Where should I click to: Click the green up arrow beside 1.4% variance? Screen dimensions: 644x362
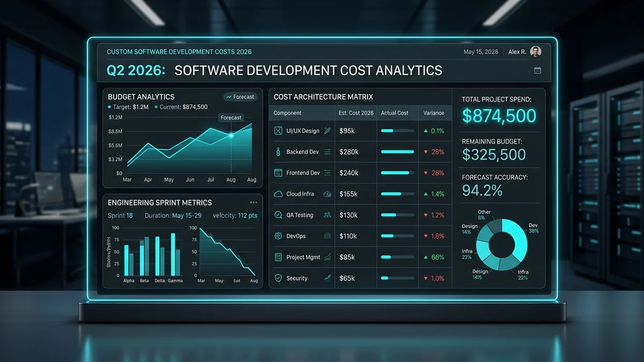[x=426, y=194]
